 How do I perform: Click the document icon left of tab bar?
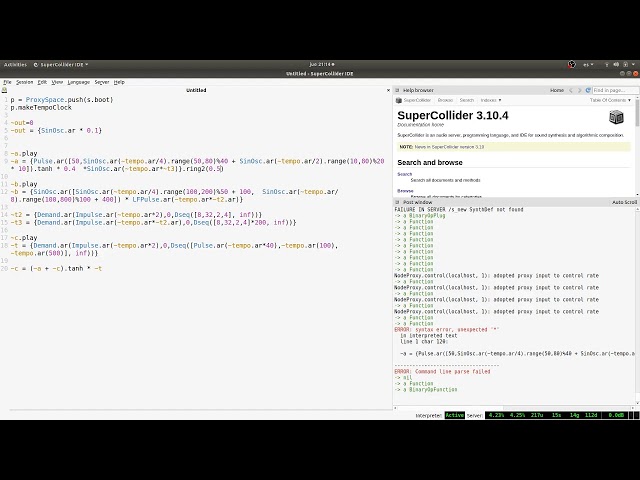coord(4,90)
